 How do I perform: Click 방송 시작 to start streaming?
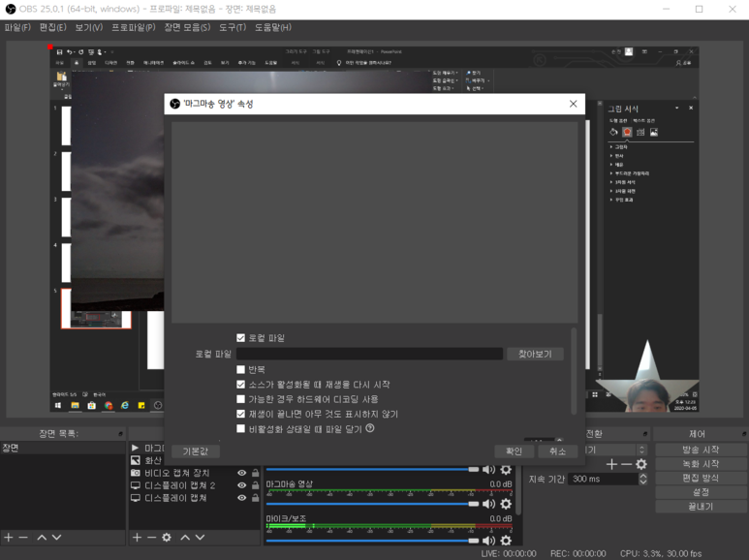click(701, 450)
